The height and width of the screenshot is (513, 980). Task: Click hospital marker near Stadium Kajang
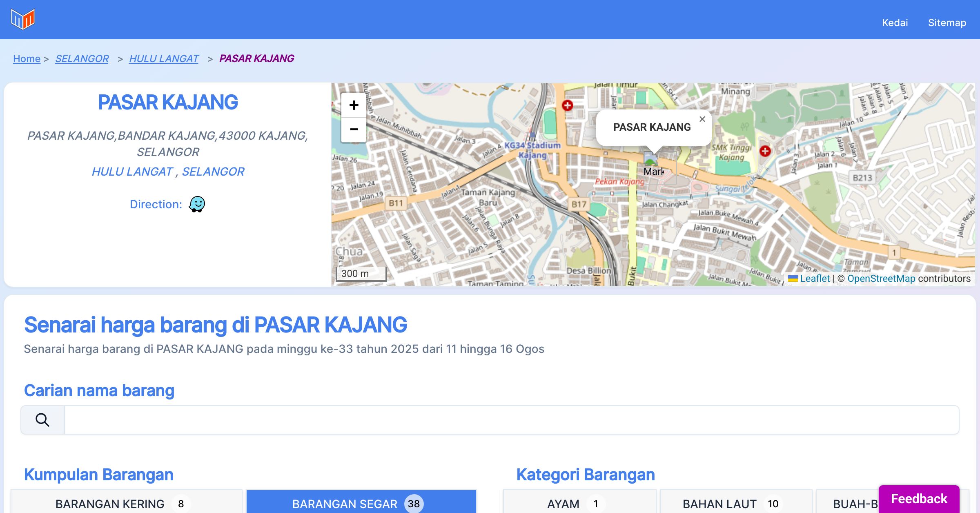pyautogui.click(x=567, y=105)
